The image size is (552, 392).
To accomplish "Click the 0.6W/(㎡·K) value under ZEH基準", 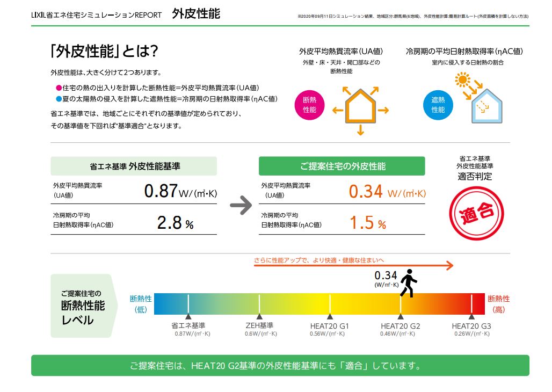I will click(261, 334).
